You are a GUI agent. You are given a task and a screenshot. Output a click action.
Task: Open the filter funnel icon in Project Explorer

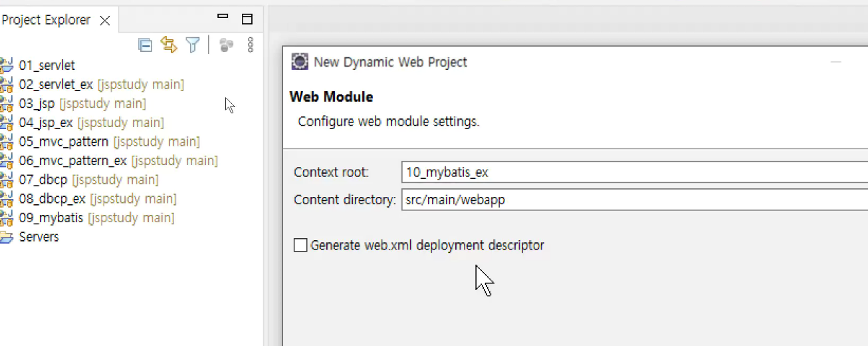193,45
